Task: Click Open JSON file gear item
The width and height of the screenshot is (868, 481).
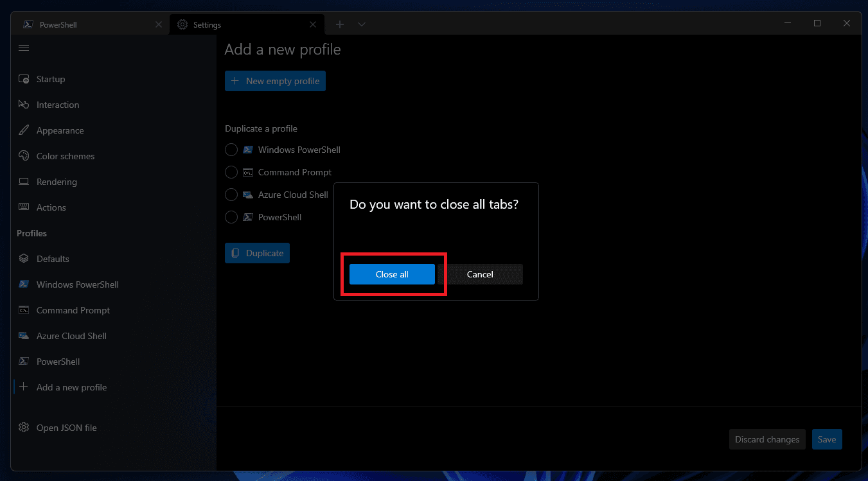Action: click(114, 428)
